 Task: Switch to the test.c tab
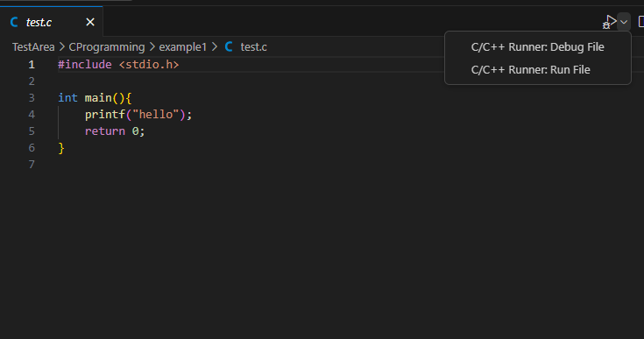[x=51, y=22]
